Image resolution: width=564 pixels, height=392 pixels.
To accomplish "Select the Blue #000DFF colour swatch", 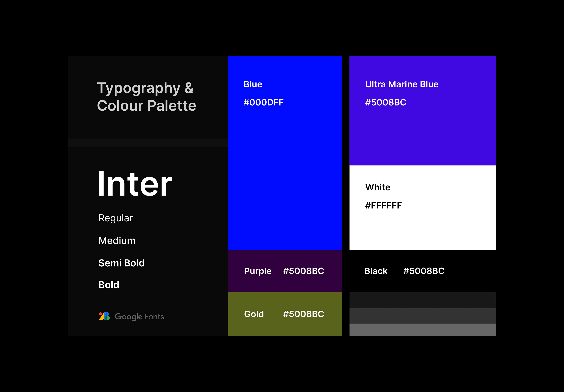I will [285, 153].
